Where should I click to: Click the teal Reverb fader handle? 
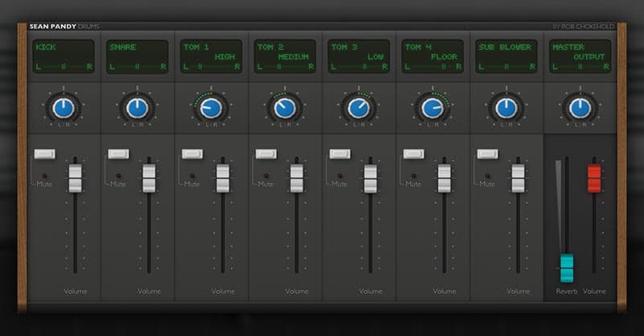[x=567, y=267]
